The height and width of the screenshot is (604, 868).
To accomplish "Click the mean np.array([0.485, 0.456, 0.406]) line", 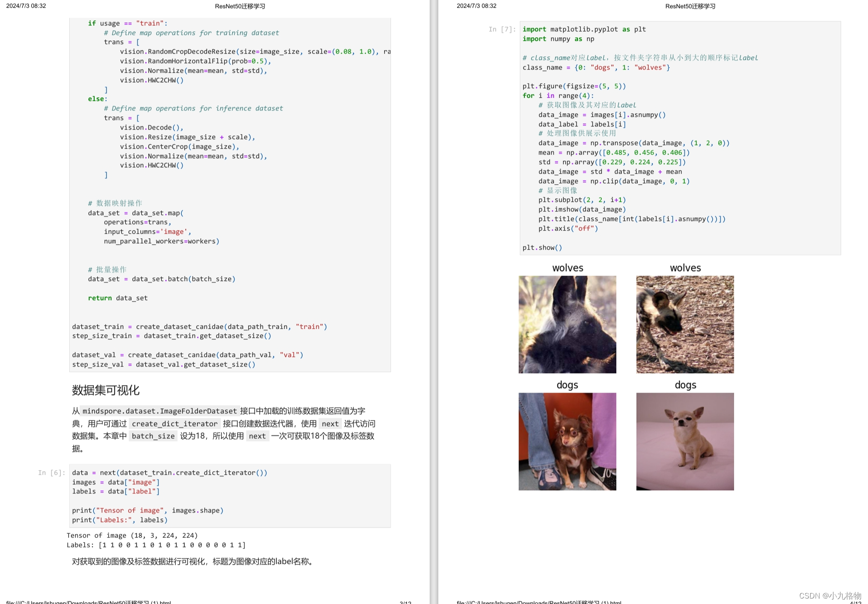I will (614, 152).
